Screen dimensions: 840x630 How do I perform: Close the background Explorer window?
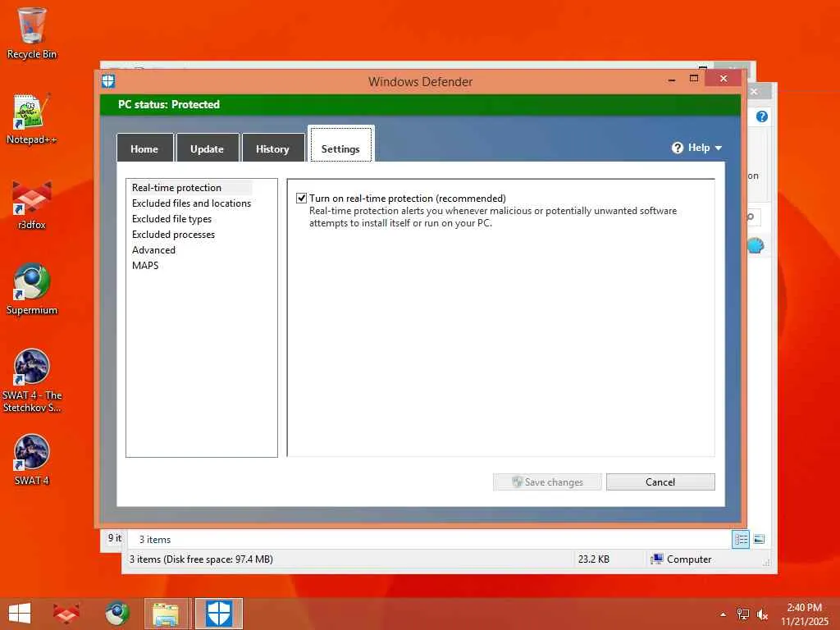click(x=754, y=92)
